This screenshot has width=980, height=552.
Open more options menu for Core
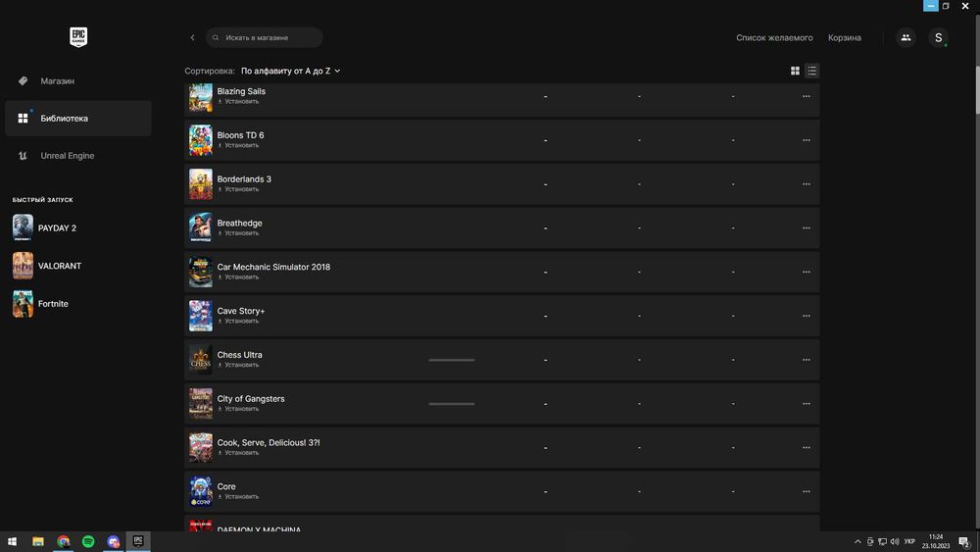tap(806, 491)
